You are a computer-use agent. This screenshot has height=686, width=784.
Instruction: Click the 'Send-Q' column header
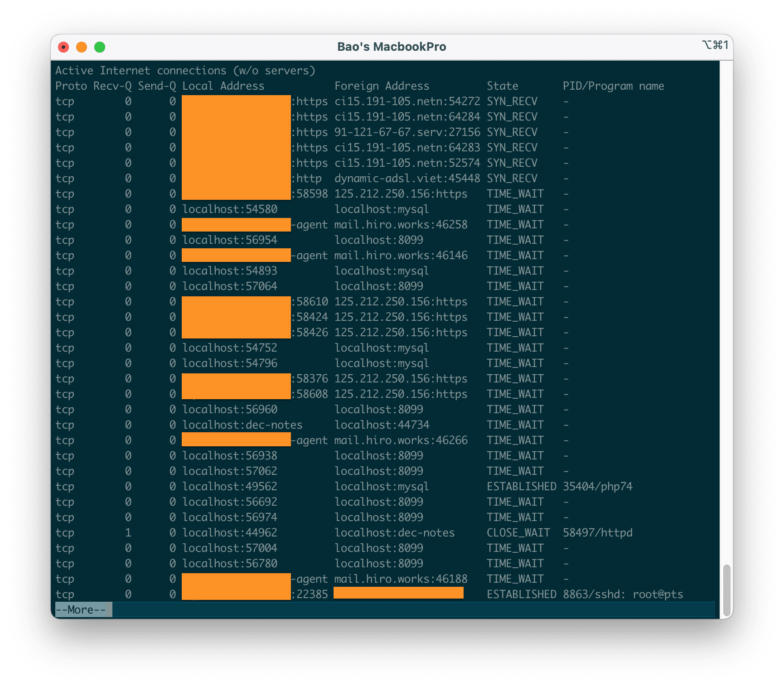(157, 86)
